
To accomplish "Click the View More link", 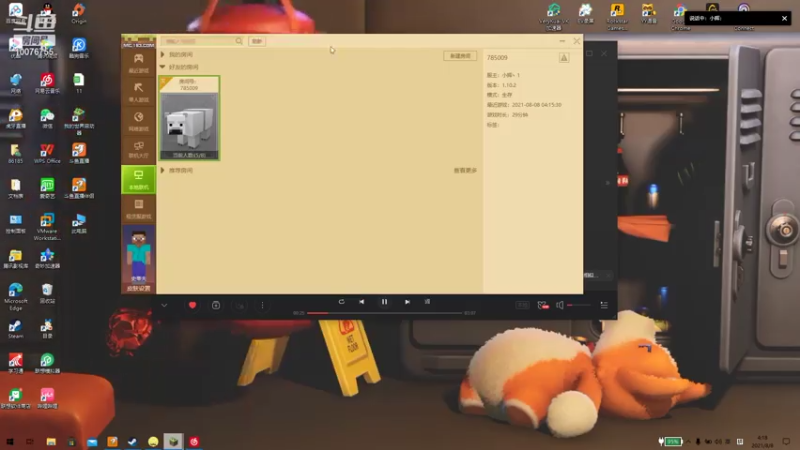I will [465, 170].
